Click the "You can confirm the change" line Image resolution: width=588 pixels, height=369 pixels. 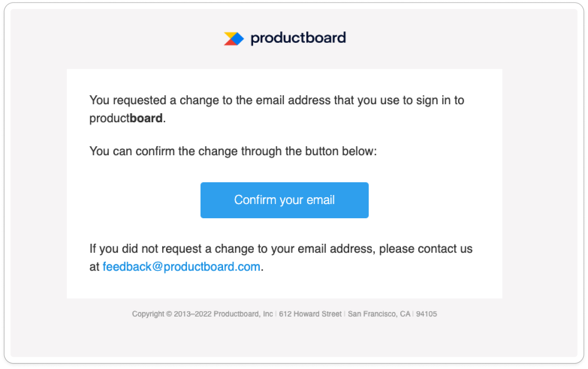(233, 151)
